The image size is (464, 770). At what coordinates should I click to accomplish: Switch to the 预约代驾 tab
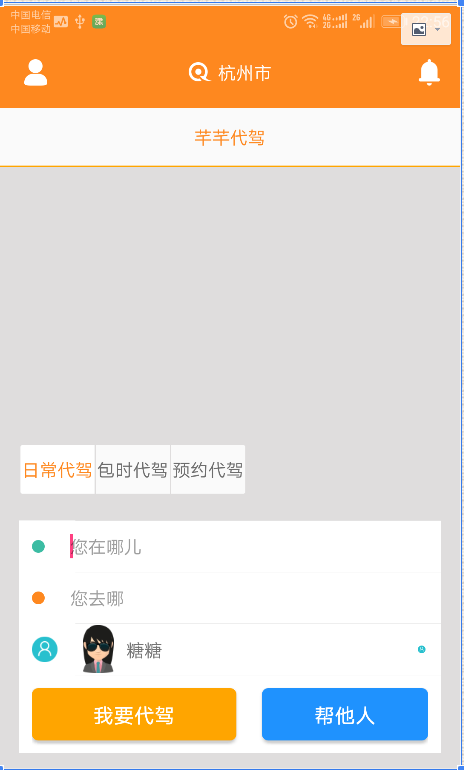[208, 469]
